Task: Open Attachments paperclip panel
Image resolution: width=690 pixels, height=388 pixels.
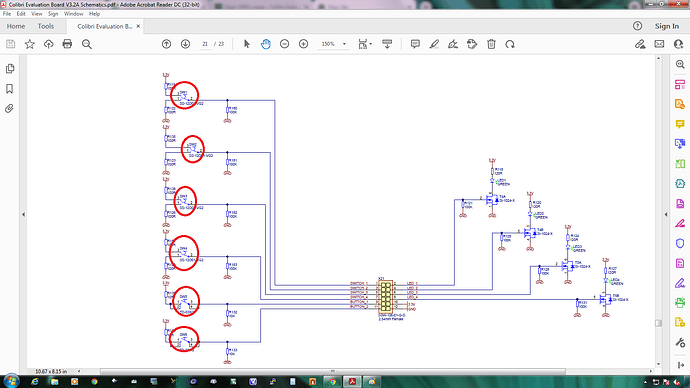Action: [9, 109]
